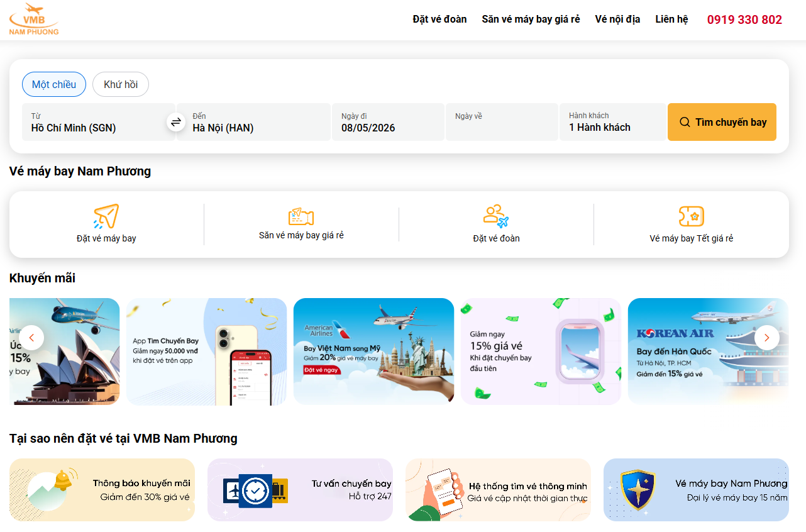The height and width of the screenshot is (532, 806).
Task: Select Khứ hồi round-trip option
Action: point(121,84)
